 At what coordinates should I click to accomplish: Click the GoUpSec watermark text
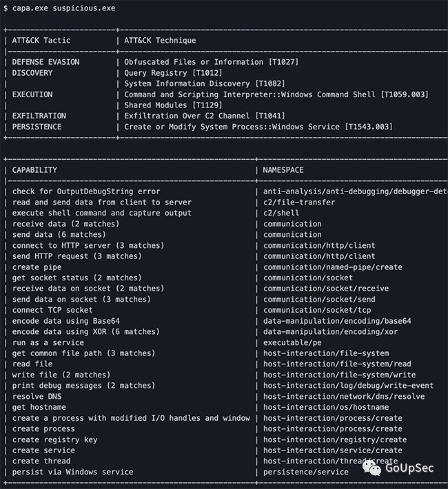409,468
